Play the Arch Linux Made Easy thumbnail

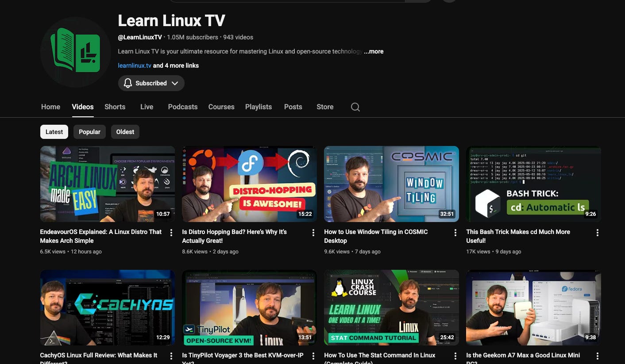pos(108,184)
